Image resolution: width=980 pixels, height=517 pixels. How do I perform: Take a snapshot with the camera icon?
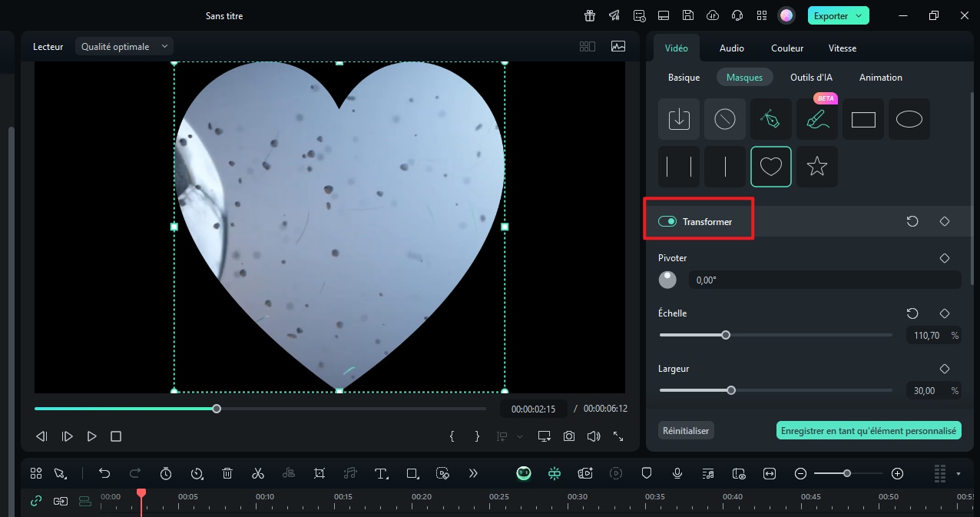(569, 436)
